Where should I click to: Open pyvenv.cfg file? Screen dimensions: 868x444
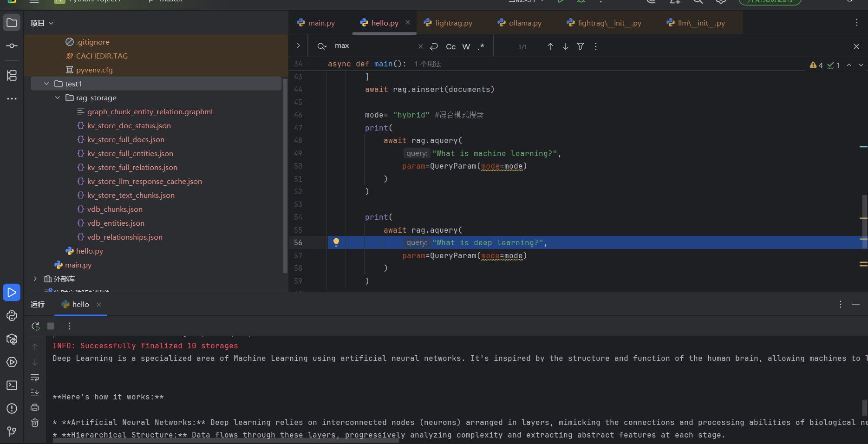pos(89,70)
